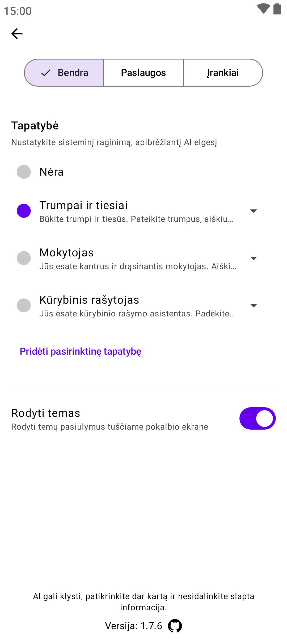Select Trumpai ir tiesiai radio button
The height and width of the screenshot is (644, 287).
24,211
